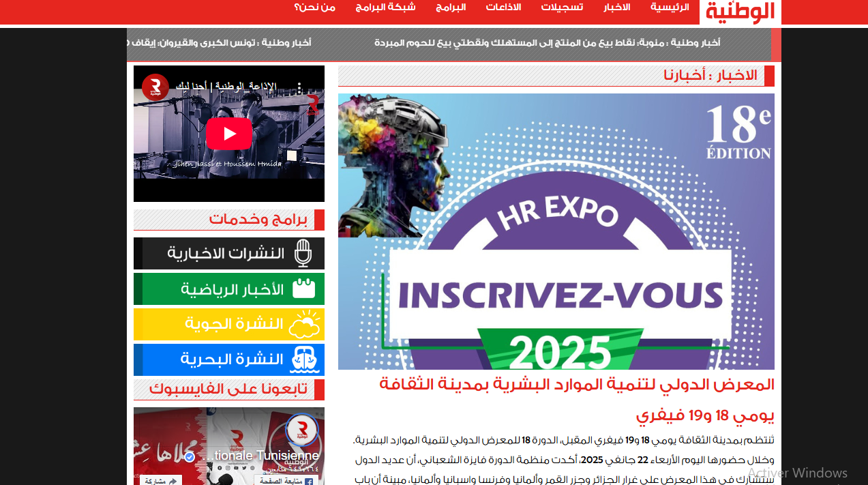Click the sun-and-cloud weather bulletin icon
The height and width of the screenshot is (485, 868).
click(x=305, y=325)
